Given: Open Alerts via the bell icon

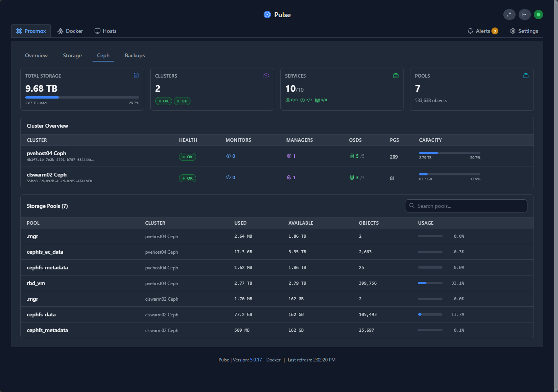Looking at the screenshot, I should 470,31.
